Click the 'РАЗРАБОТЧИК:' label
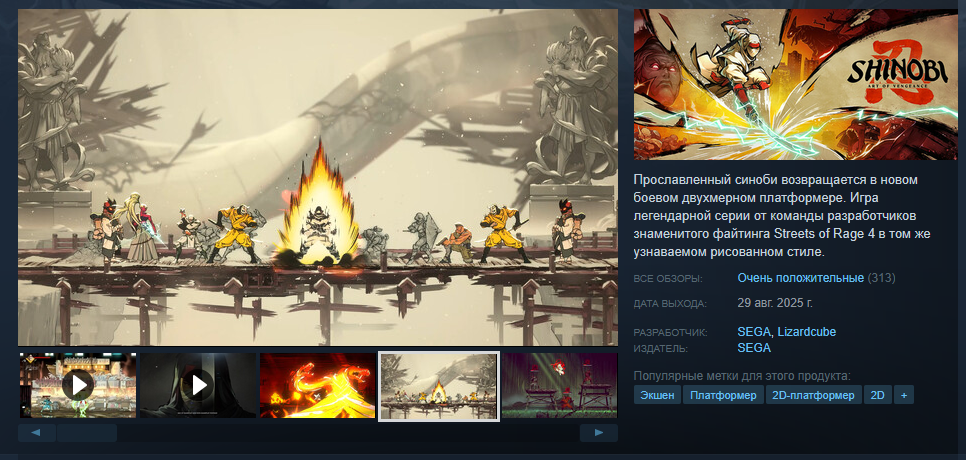The image size is (966, 460). [670, 333]
